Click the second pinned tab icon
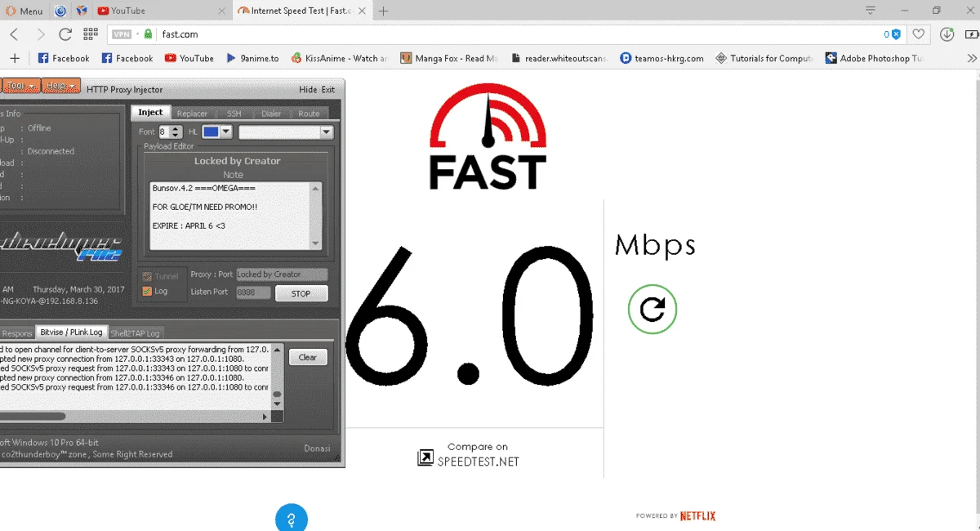This screenshot has height=531, width=980. [81, 11]
